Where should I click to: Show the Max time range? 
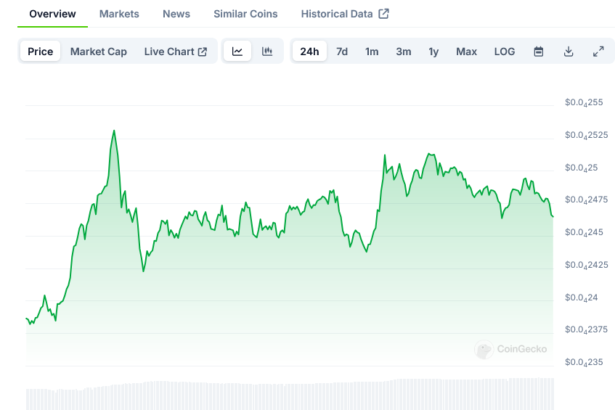click(x=466, y=51)
